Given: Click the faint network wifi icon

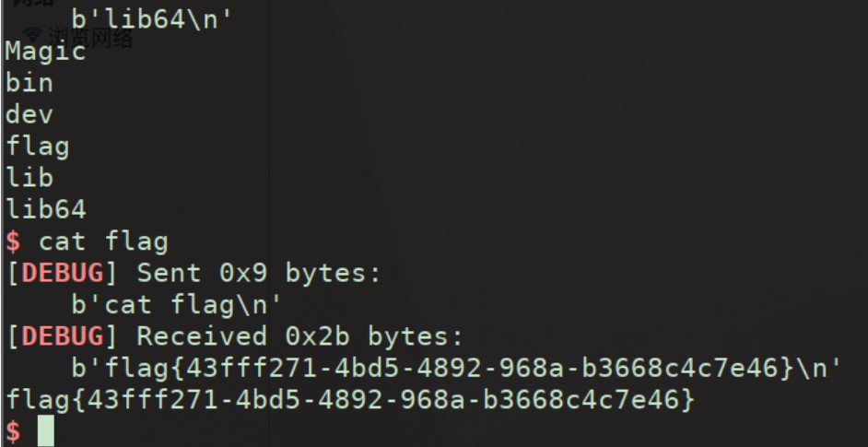Looking at the screenshot, I should point(32,36).
